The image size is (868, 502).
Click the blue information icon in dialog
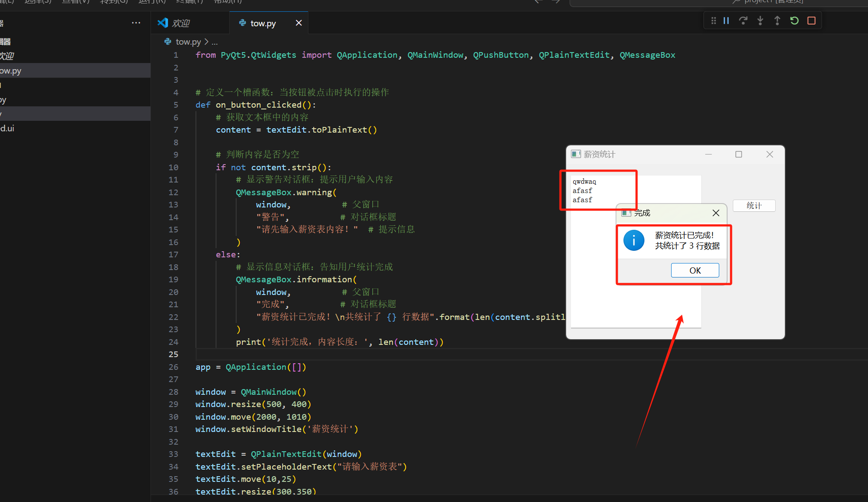634,240
